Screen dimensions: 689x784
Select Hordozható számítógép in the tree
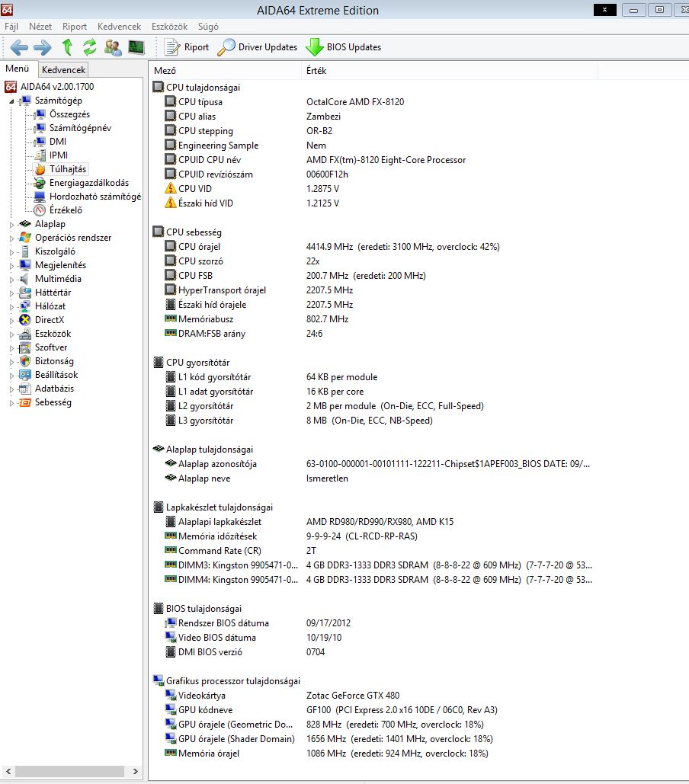pyautogui.click(x=95, y=197)
